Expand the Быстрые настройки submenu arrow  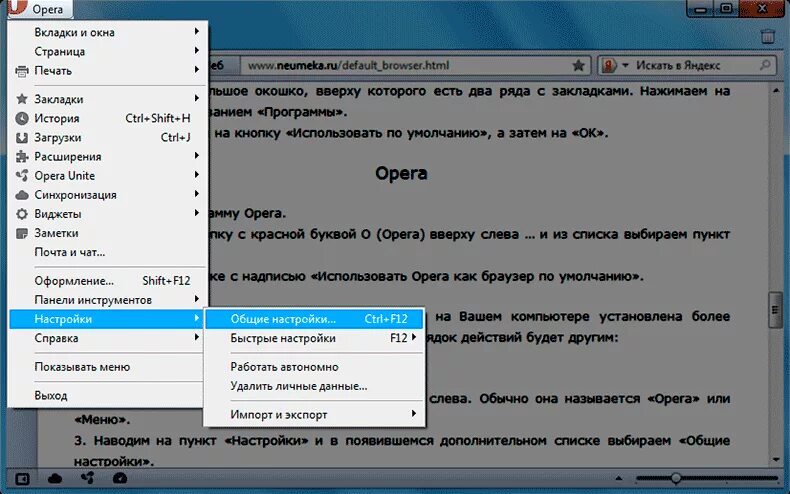(x=414, y=337)
